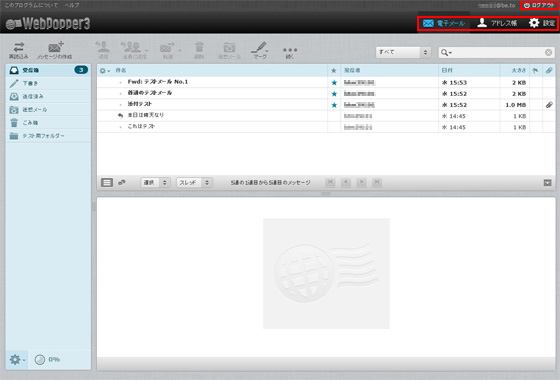Open more actions with the 続く dots icon
This screenshot has height=380, width=560.
tap(290, 52)
